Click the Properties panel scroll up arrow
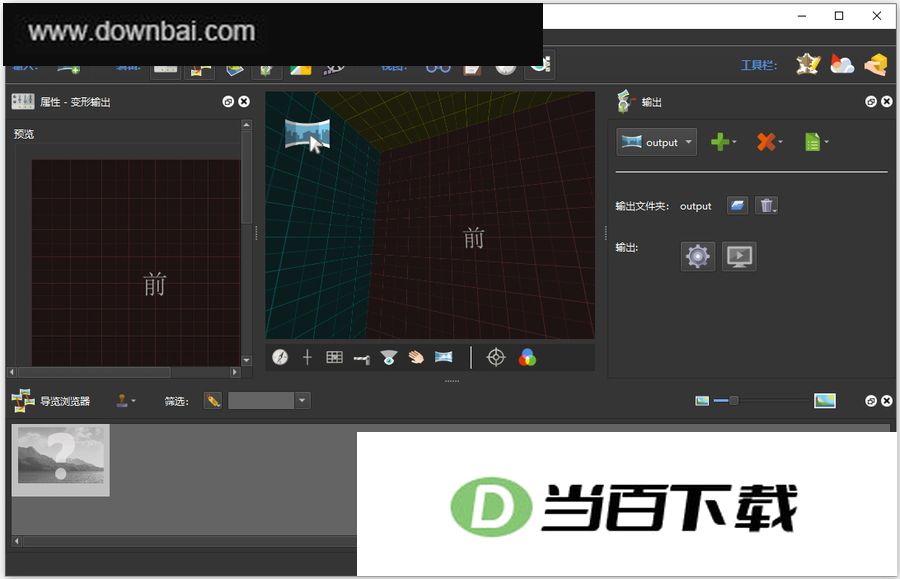 click(247, 125)
